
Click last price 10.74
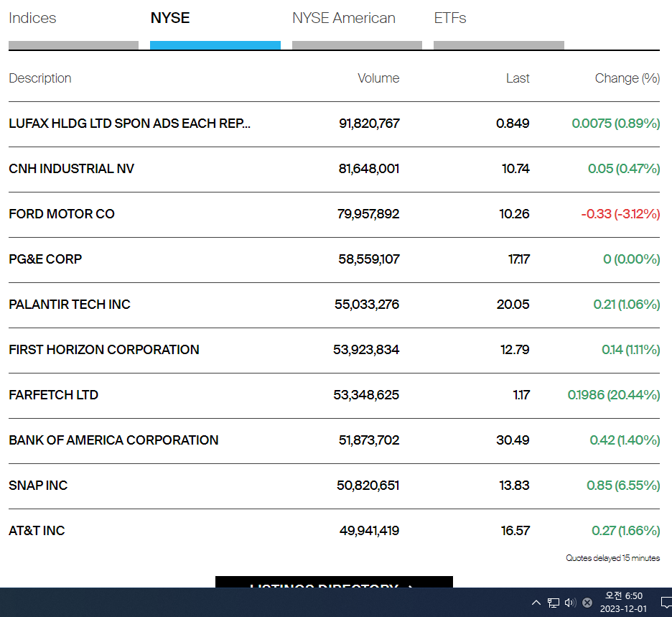515,169
